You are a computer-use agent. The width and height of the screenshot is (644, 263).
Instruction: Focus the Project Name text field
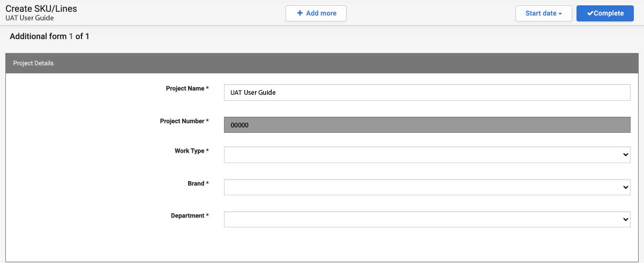pyautogui.click(x=426, y=93)
